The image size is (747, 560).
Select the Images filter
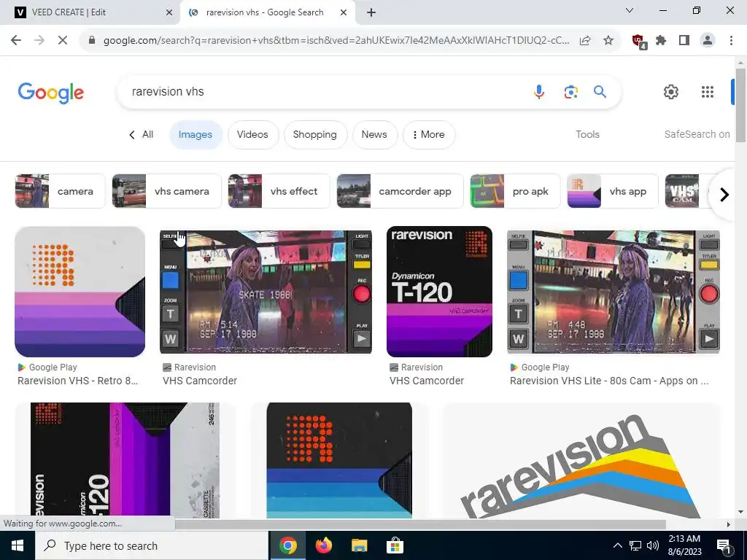(x=196, y=135)
